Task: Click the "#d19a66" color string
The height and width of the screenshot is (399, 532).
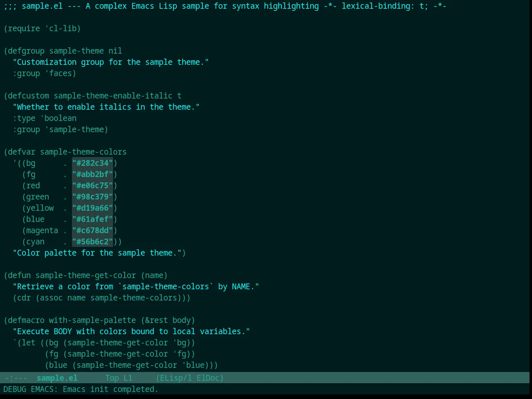Action: pyautogui.click(x=92, y=208)
